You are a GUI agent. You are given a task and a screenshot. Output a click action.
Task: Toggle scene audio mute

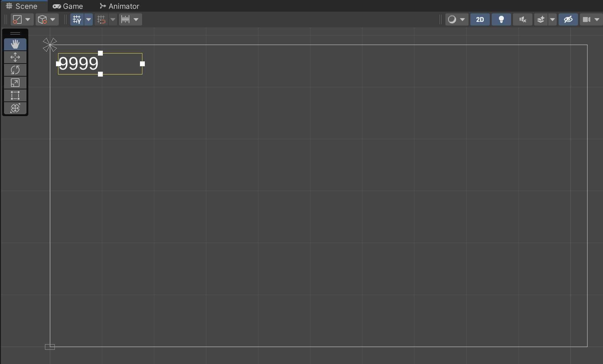point(522,19)
